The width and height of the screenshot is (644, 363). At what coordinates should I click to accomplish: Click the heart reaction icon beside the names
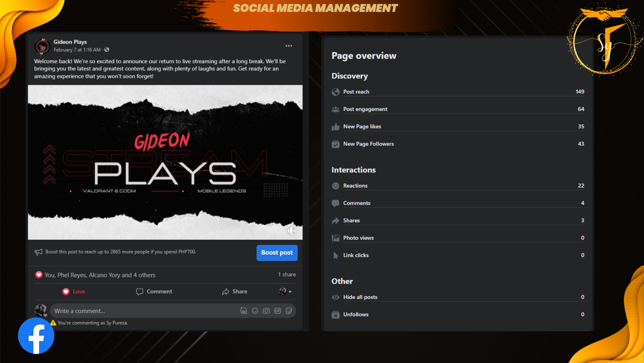pyautogui.click(x=39, y=275)
